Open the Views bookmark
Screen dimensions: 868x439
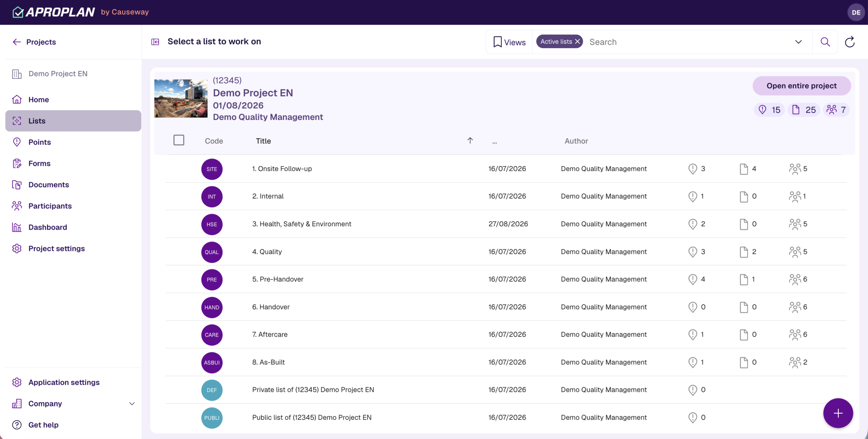[509, 42]
